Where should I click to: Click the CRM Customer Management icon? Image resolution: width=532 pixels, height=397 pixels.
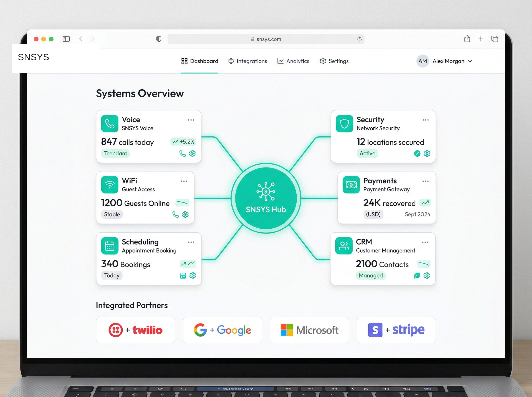pyautogui.click(x=344, y=246)
